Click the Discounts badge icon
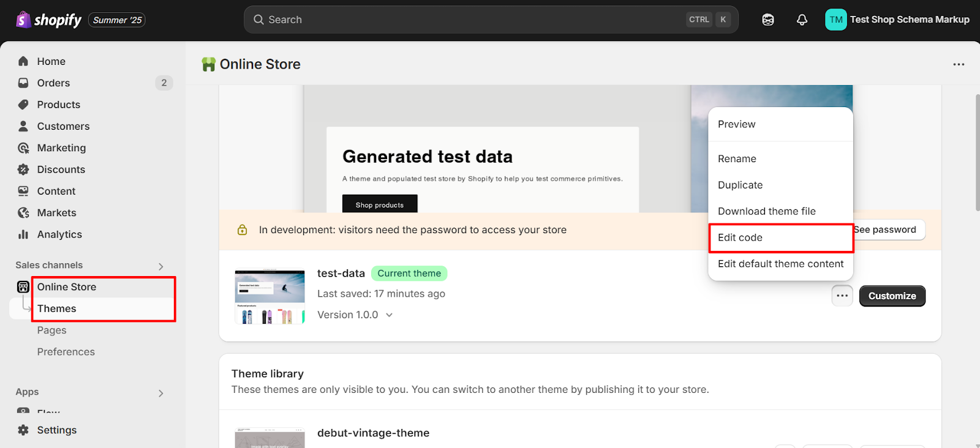This screenshot has width=980, height=448. [x=23, y=170]
